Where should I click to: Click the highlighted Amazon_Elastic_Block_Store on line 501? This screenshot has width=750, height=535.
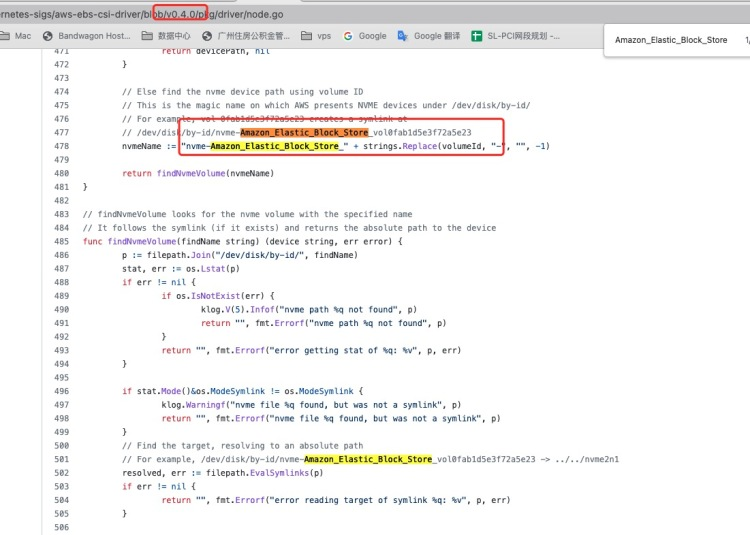(368, 459)
